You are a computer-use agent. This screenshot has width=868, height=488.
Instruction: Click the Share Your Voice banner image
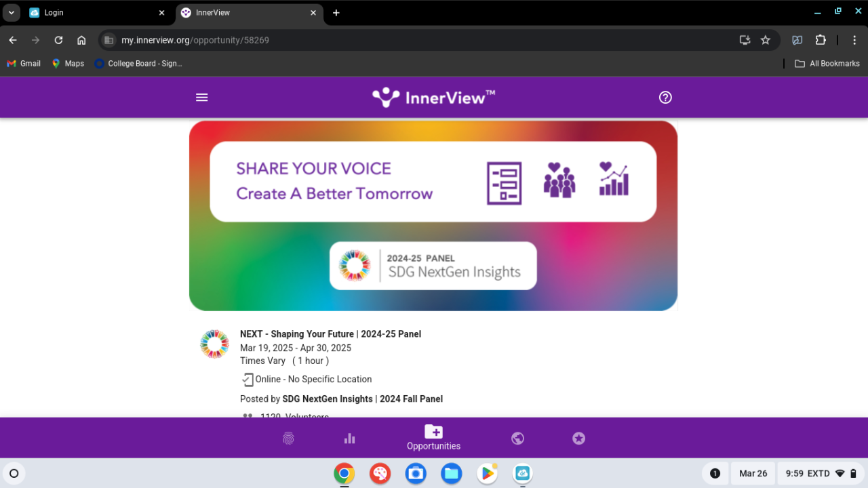point(433,216)
